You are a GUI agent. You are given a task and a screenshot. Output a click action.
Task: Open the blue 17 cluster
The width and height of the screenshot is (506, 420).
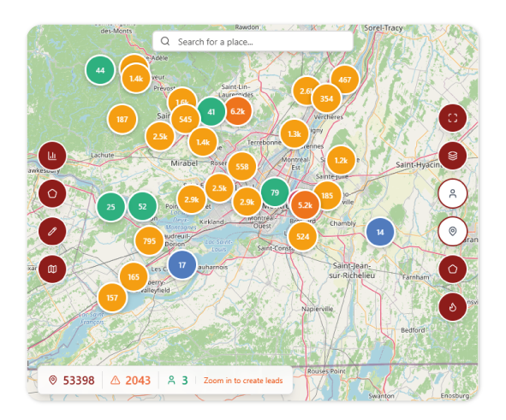click(182, 265)
